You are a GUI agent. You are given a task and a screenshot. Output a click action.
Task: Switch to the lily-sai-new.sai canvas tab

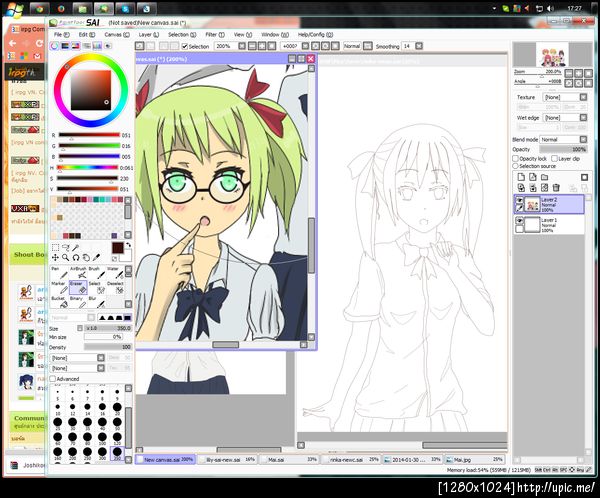pos(227,460)
